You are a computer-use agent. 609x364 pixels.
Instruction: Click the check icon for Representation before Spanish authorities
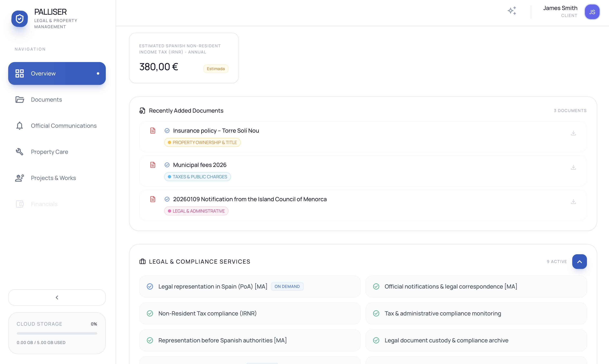coord(150,341)
